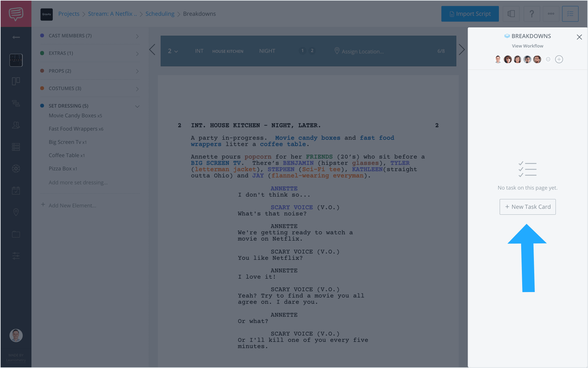Screen dimensions: 588x368
Task: Click the StudioBinder chat logo
Action: 16,14
